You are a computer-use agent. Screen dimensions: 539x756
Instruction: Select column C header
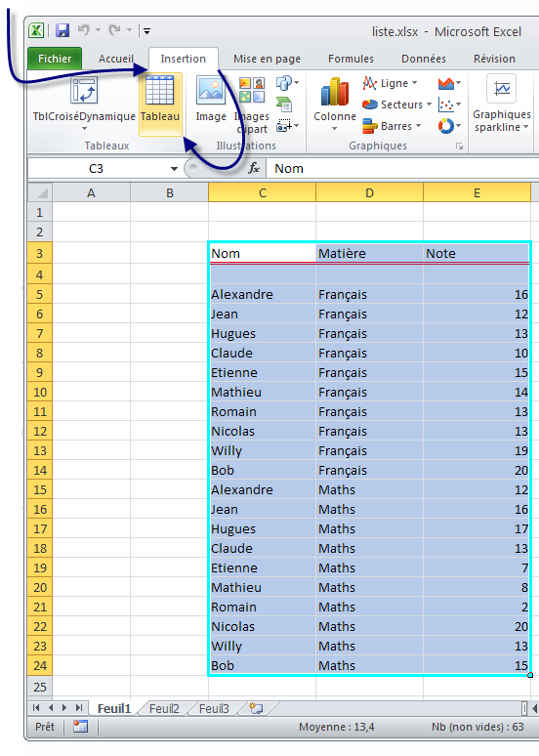coord(263,192)
